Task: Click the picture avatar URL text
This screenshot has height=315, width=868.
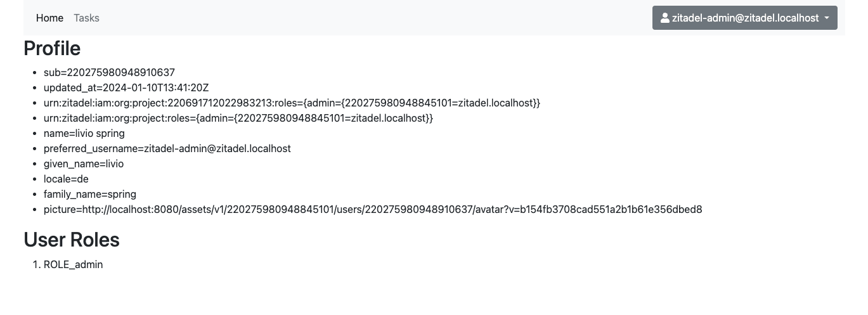Action: click(x=373, y=209)
